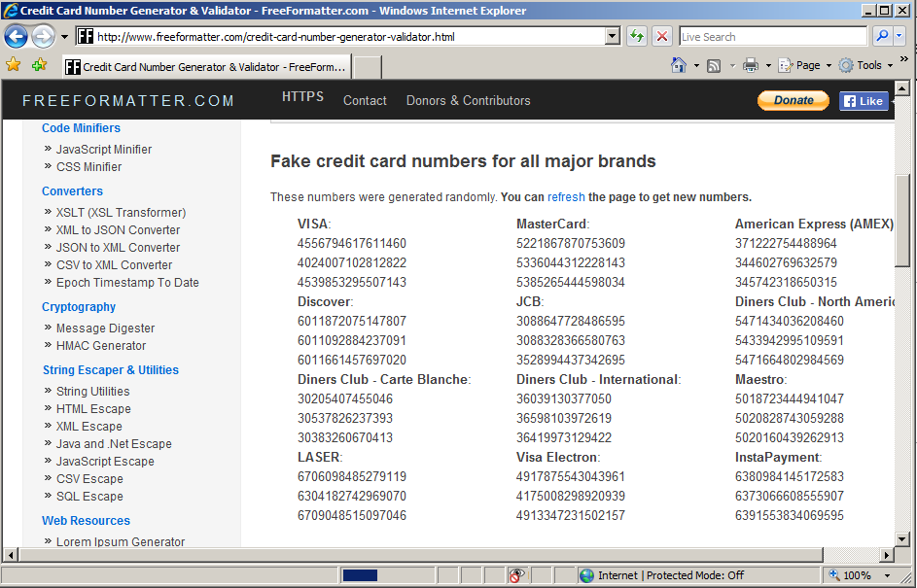Viewport: 917px width, 588px height.
Task: Click the browser Back arrow button
Action: pos(16,37)
